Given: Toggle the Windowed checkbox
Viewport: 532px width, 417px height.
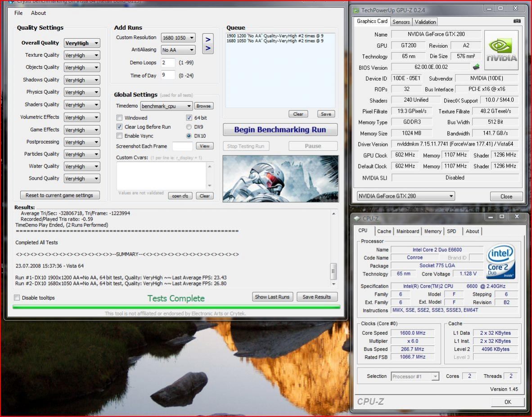Looking at the screenshot, I should coord(119,118).
